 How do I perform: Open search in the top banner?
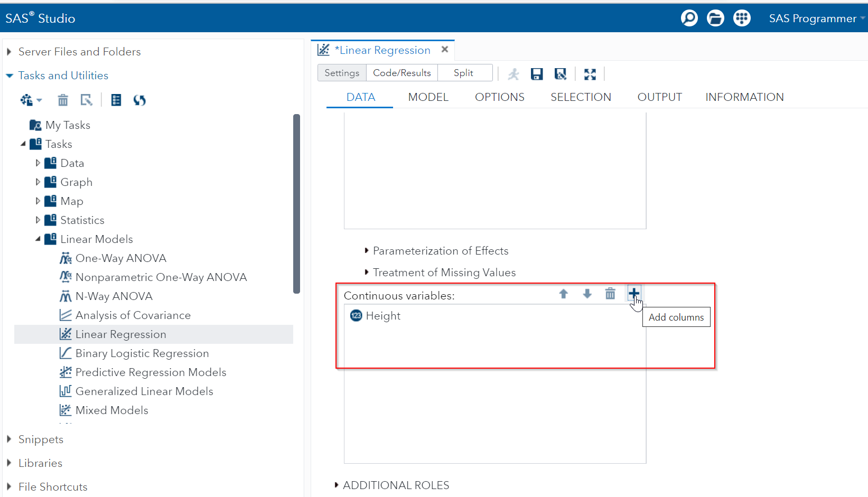coord(689,17)
